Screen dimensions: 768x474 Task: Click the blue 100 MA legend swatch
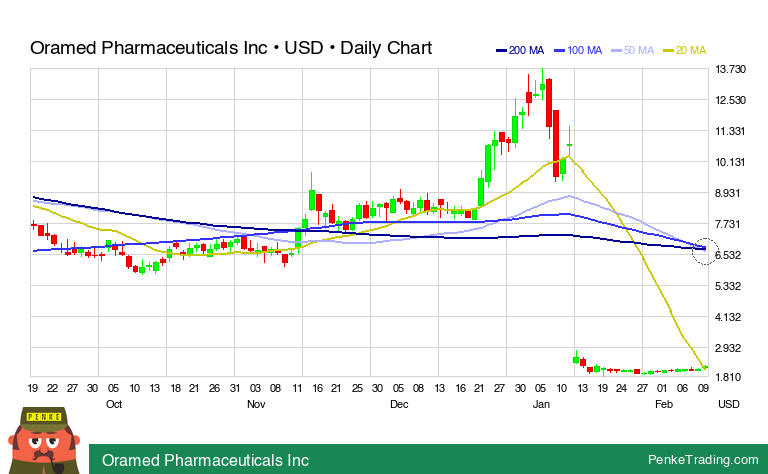tap(559, 50)
